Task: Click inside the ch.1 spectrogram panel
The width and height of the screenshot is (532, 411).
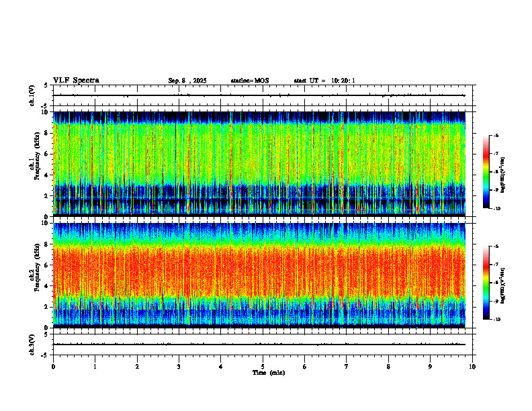Action: pyautogui.click(x=259, y=164)
